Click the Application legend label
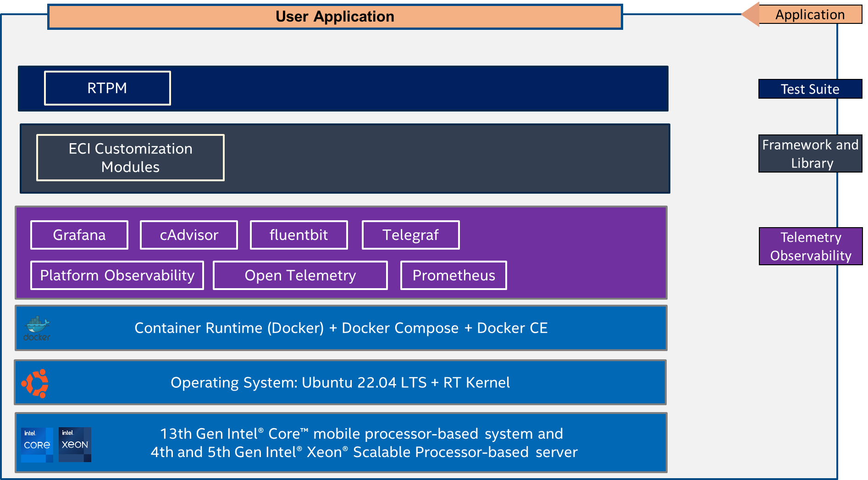 click(810, 15)
